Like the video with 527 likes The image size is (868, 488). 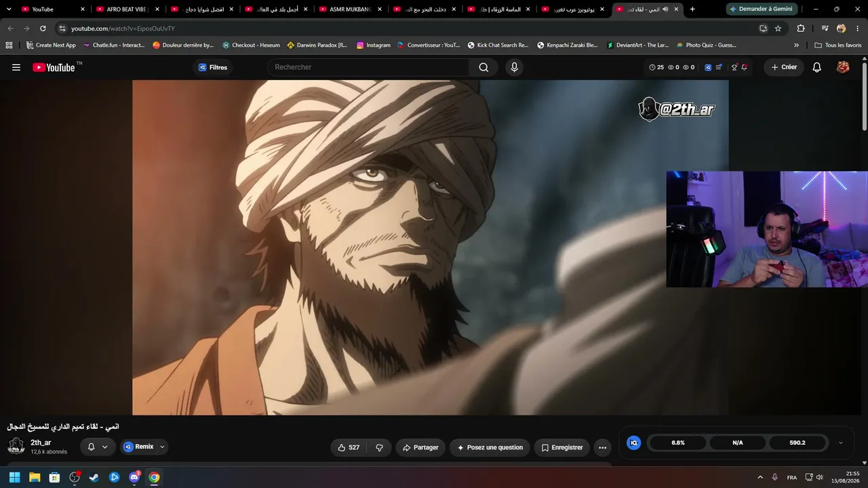click(349, 447)
